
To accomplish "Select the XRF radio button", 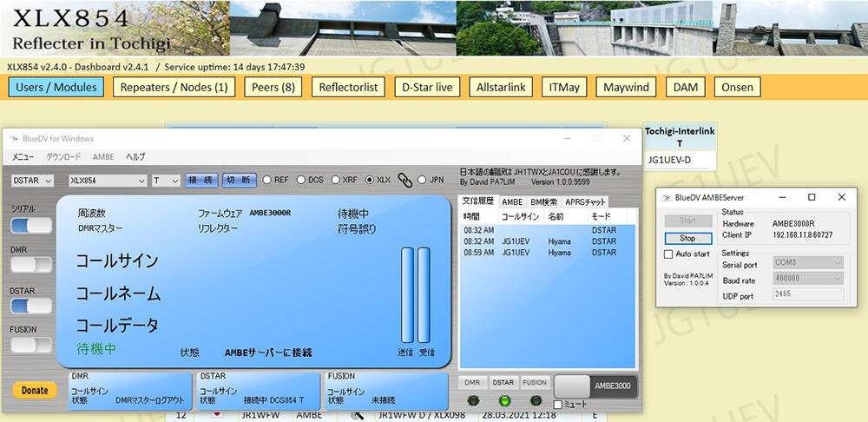I will click(x=335, y=180).
